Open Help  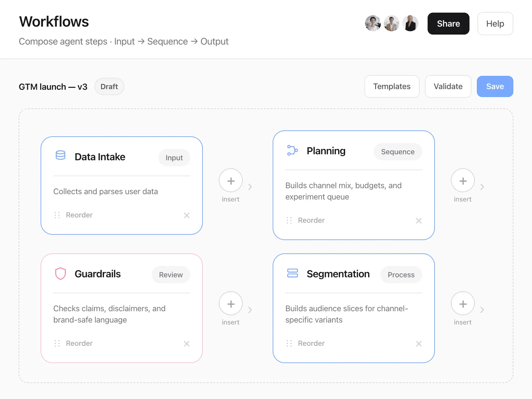click(495, 24)
